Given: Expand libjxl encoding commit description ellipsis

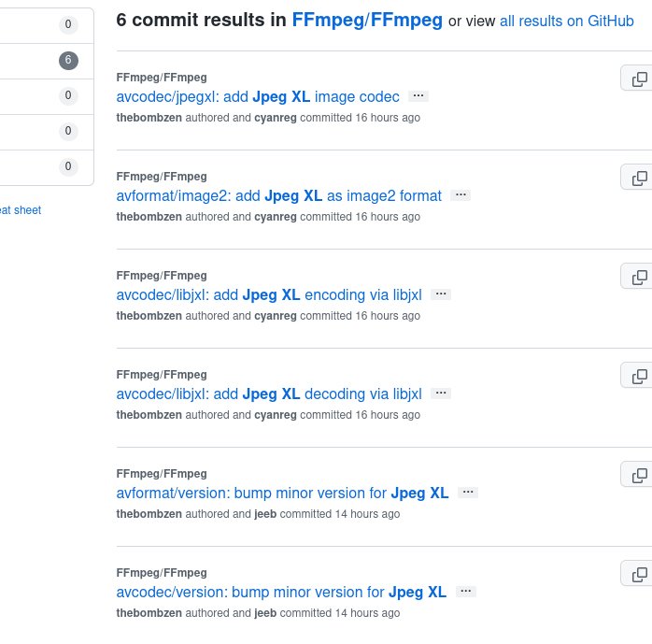Looking at the screenshot, I should click(441, 294).
